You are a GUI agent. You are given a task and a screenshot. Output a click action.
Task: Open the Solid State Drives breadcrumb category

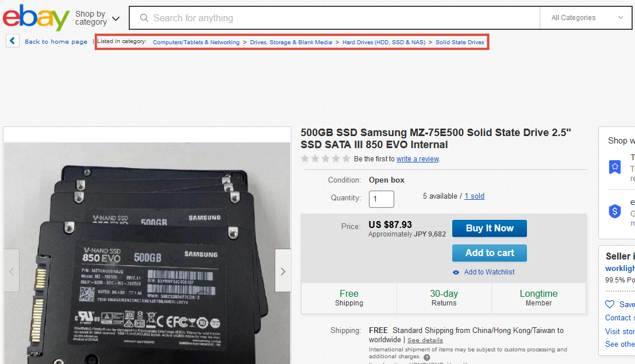point(460,42)
